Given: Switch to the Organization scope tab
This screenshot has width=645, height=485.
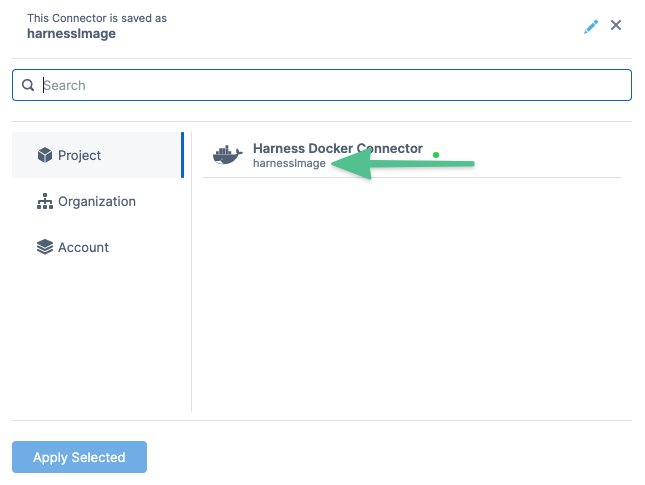Looking at the screenshot, I should pyautogui.click(x=97, y=201).
